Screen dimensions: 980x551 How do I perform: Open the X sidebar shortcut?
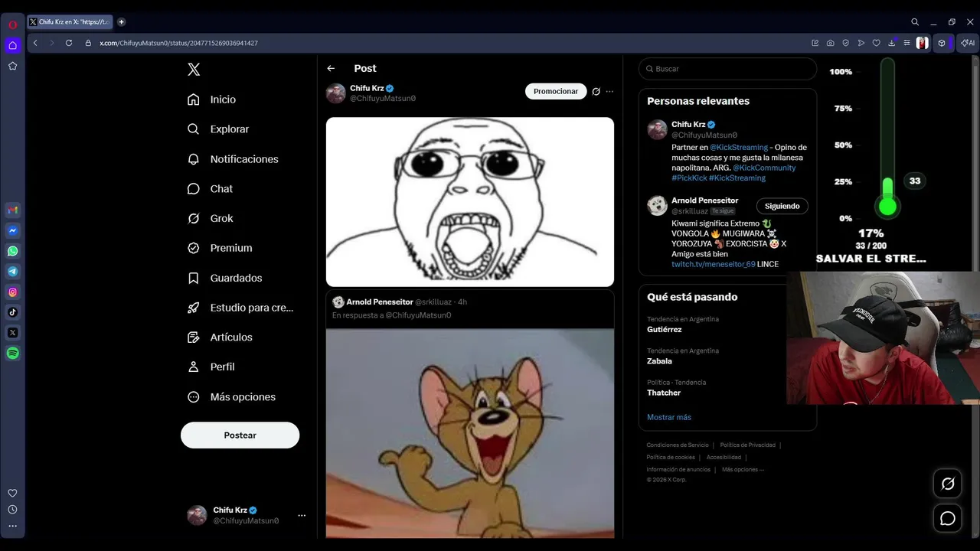[12, 333]
